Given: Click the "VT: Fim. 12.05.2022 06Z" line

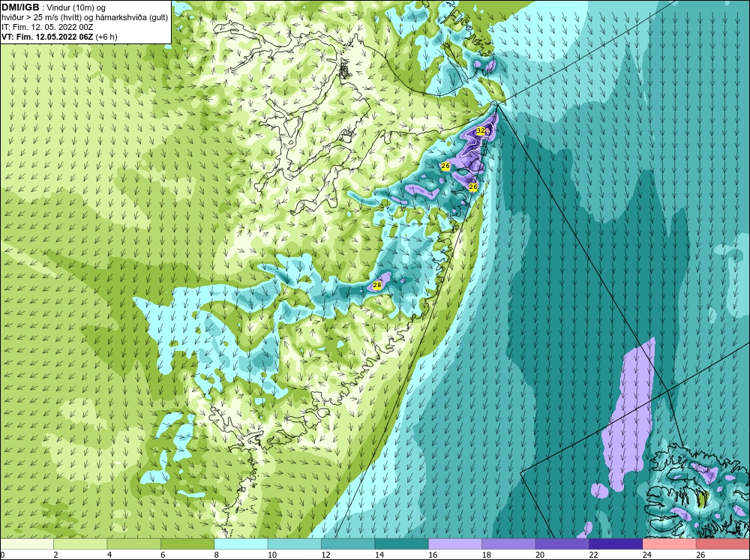Looking at the screenshot, I should [47, 37].
